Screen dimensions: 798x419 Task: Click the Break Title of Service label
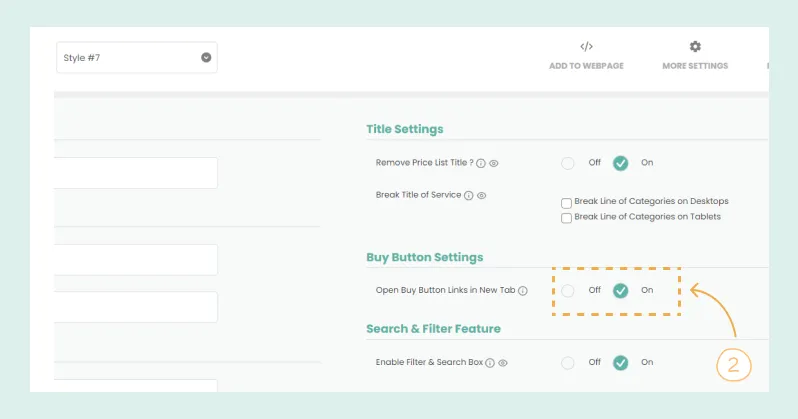[x=418, y=194]
